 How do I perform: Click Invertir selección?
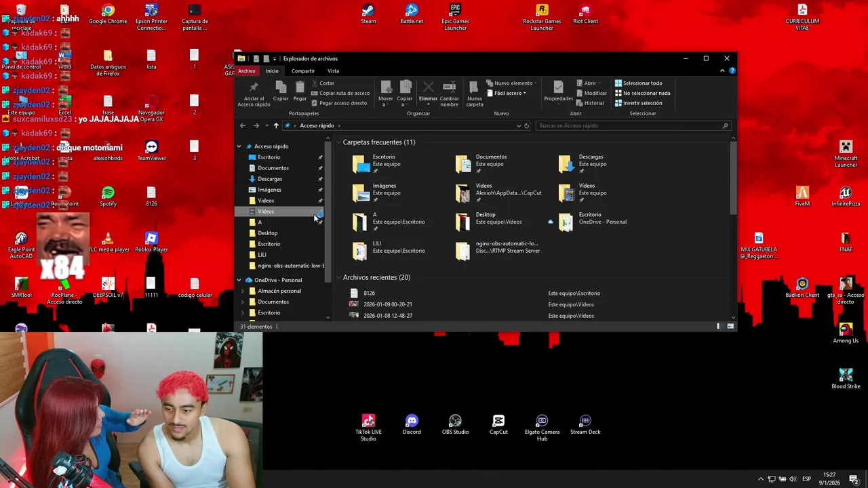(638, 103)
